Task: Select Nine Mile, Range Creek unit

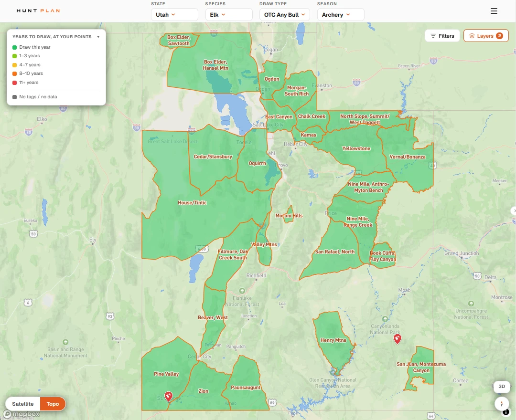Action: (x=358, y=222)
